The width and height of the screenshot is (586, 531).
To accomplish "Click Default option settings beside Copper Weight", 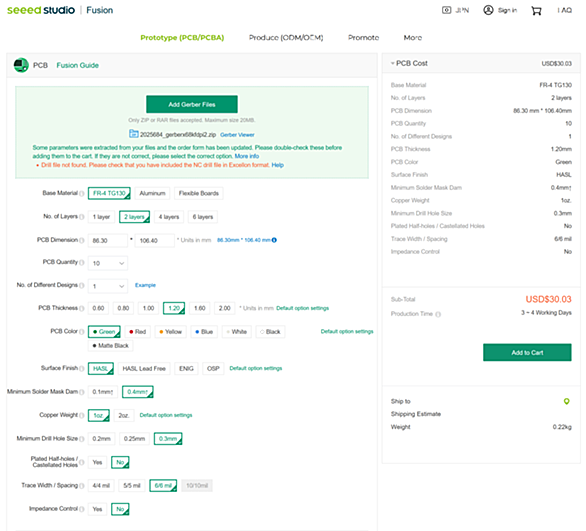I will coord(166,415).
